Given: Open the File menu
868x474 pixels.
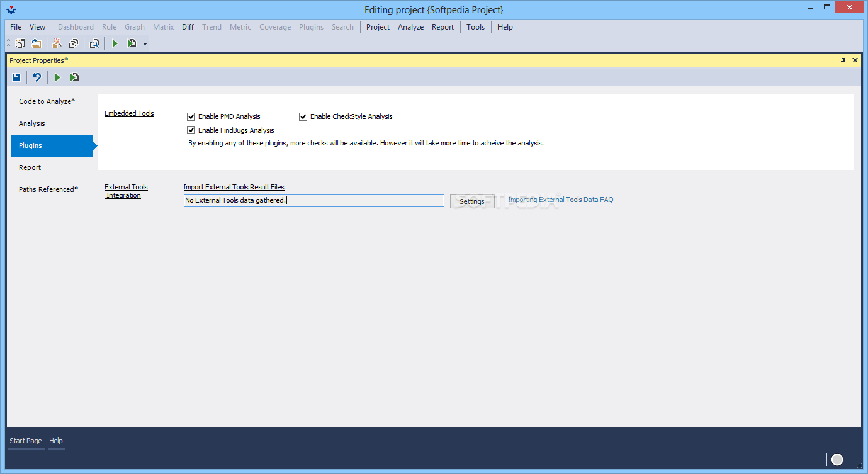Looking at the screenshot, I should click(x=16, y=27).
